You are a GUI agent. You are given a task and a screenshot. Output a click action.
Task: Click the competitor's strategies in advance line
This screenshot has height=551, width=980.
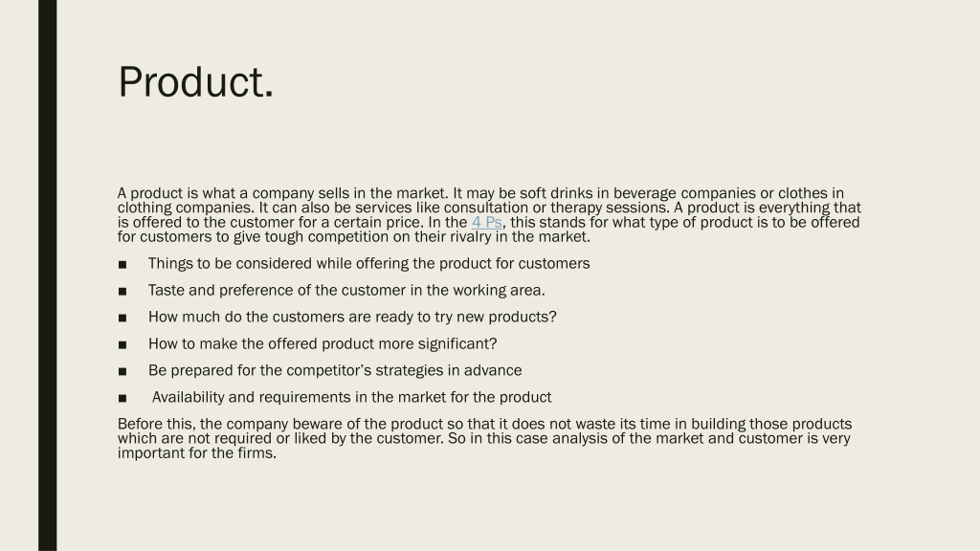[x=335, y=370]
